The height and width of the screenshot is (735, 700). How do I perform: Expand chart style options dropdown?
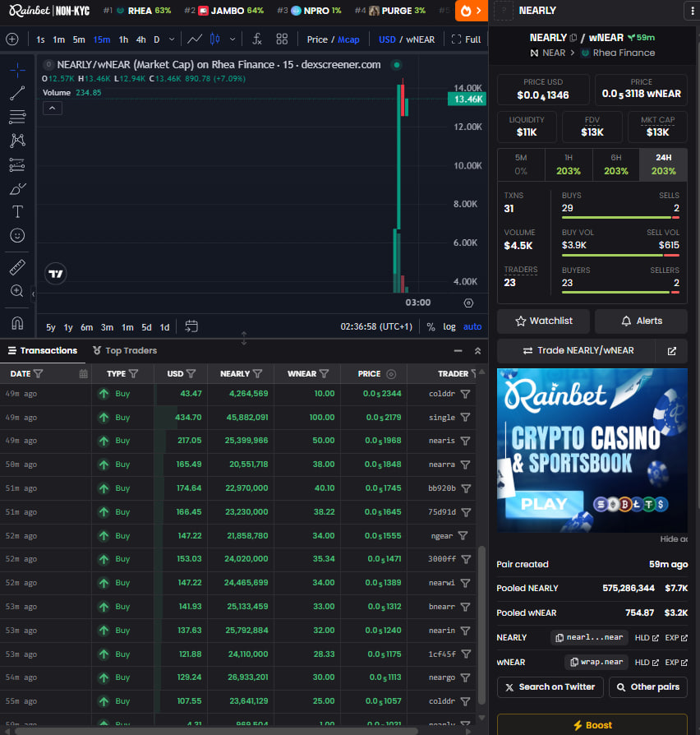click(233, 39)
